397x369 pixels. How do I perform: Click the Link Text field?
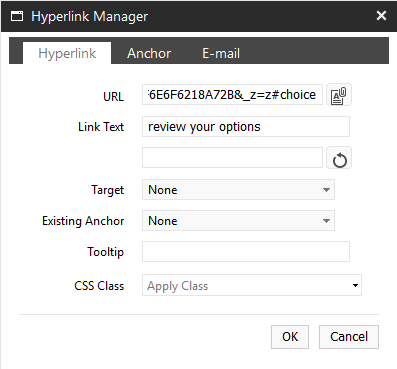click(x=246, y=127)
